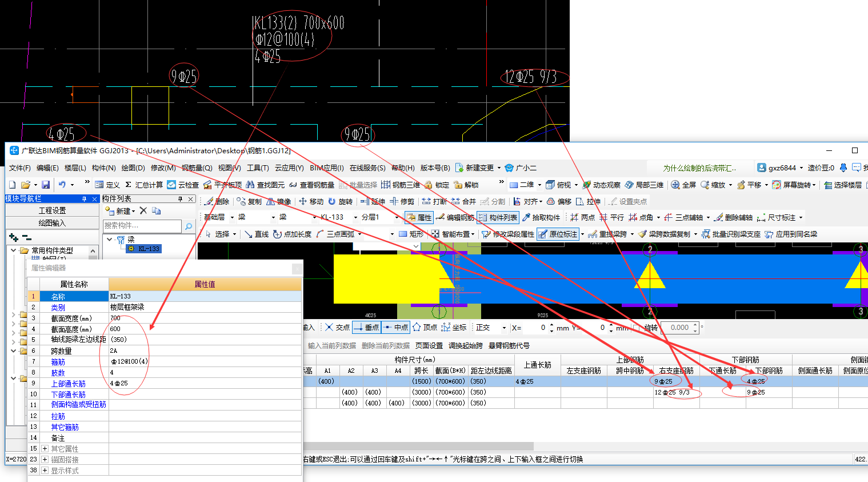Expand 锚固搭接 row in property editor
The image size is (868, 482).
coord(45,460)
